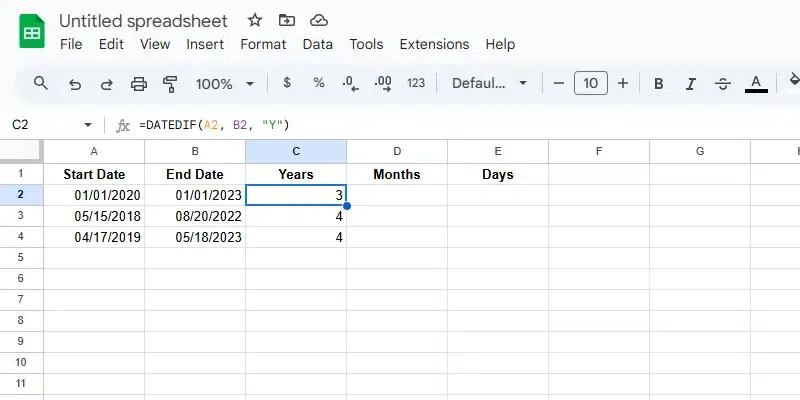Open the fill color bucket
This screenshot has width=800, height=400.
pyautogui.click(x=794, y=81)
